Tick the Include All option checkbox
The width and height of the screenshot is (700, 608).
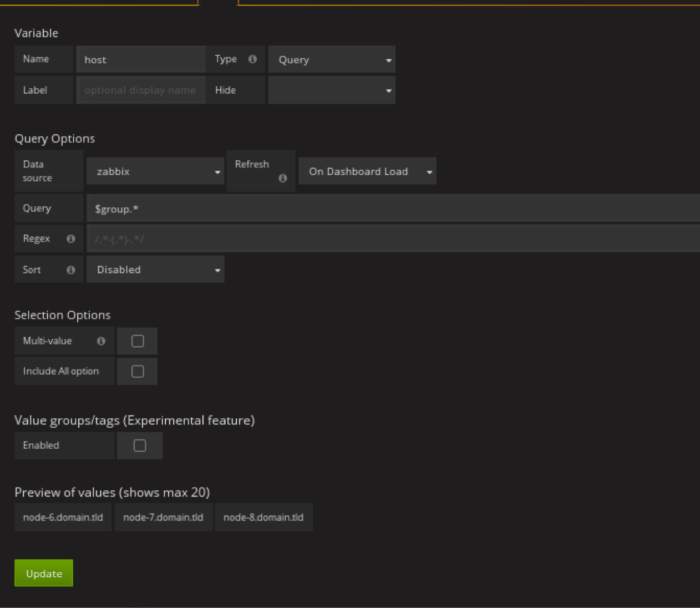coord(138,371)
